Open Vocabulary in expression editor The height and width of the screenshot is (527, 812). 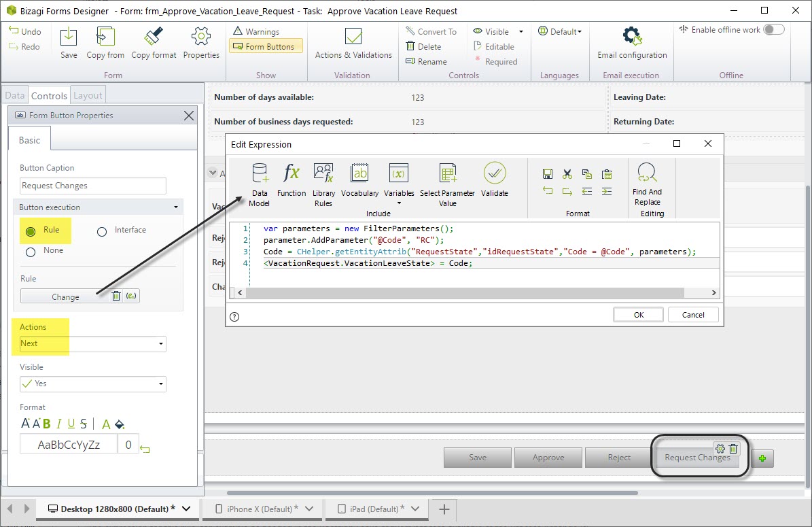[x=360, y=180]
